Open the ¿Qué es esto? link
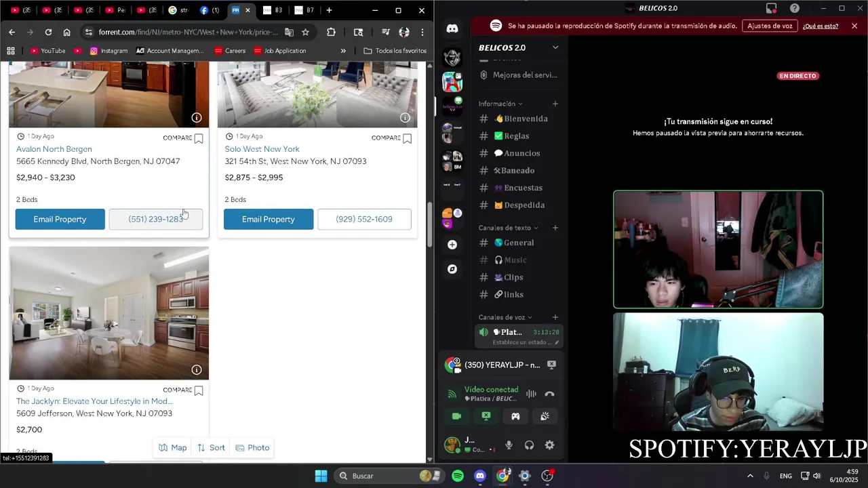The image size is (868, 488). (x=821, y=26)
